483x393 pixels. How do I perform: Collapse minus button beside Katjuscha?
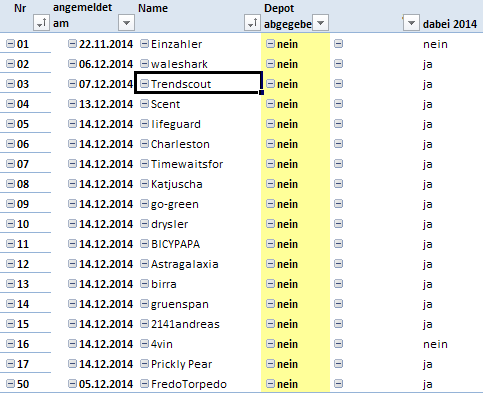[144, 184]
